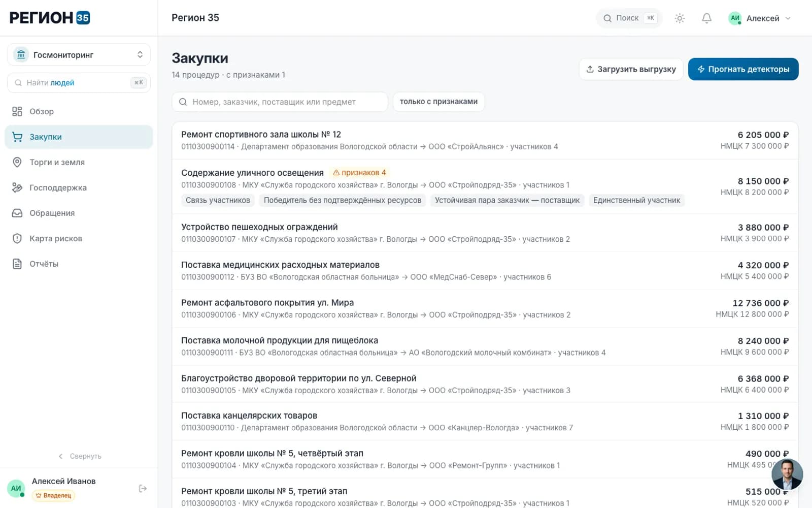This screenshot has height=508, width=812.
Task: Click the Единственный участник tag
Action: (x=636, y=200)
